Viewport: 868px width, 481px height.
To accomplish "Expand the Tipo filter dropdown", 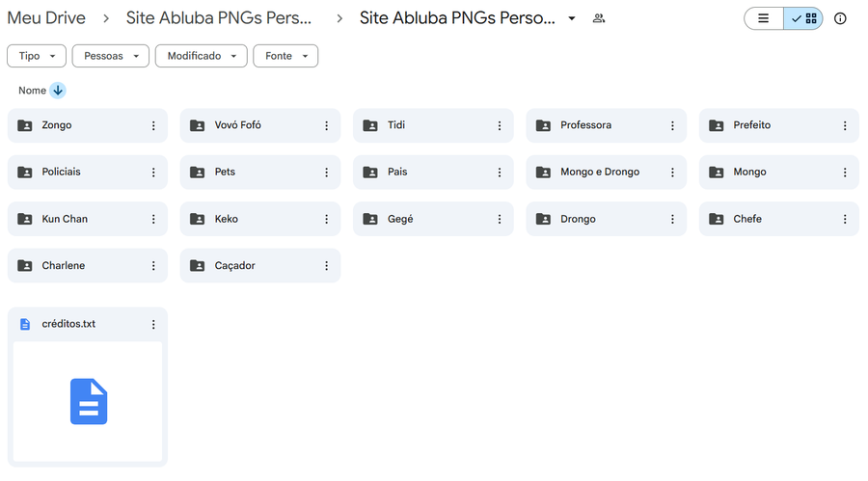I will tap(37, 56).
